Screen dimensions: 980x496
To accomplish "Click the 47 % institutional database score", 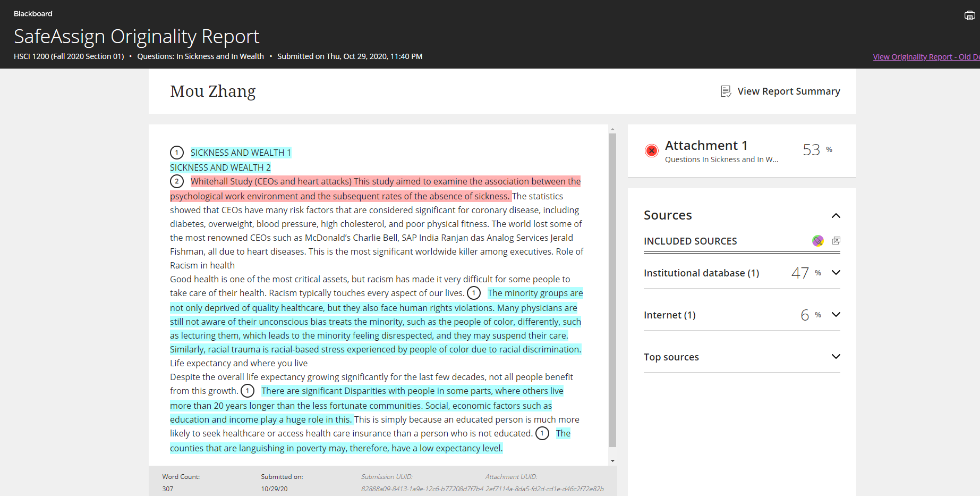I will [x=806, y=273].
